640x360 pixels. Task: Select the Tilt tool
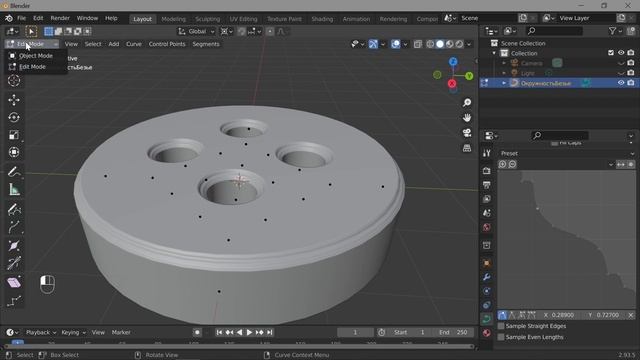coord(14,263)
